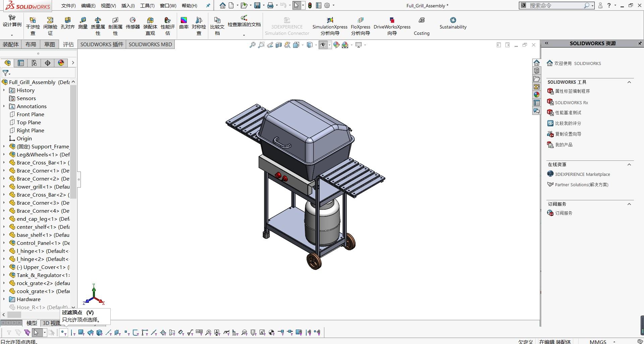The image size is (644, 344).
Task: Open the DisplayManager appearance sphere tab
Action: (61, 63)
